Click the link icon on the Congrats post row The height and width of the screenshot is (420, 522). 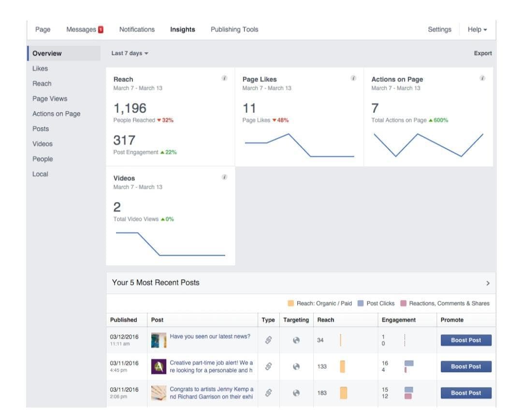point(268,392)
